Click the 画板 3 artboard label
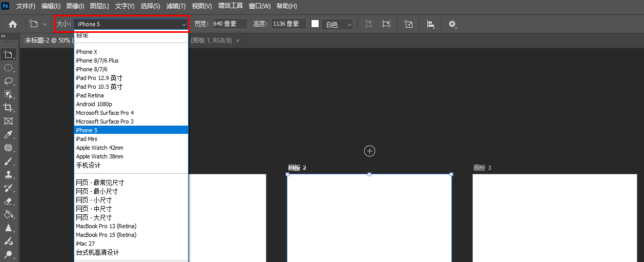 pyautogui.click(x=482, y=168)
